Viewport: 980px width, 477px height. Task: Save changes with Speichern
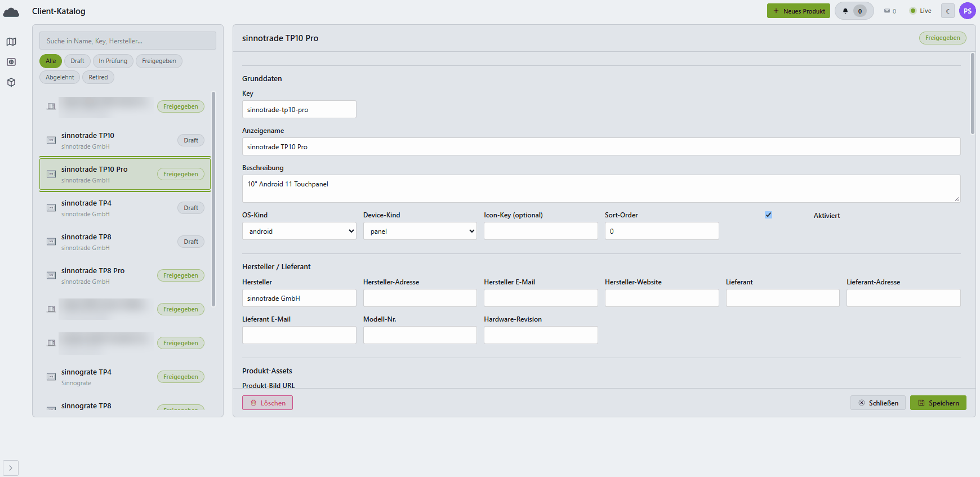938,403
